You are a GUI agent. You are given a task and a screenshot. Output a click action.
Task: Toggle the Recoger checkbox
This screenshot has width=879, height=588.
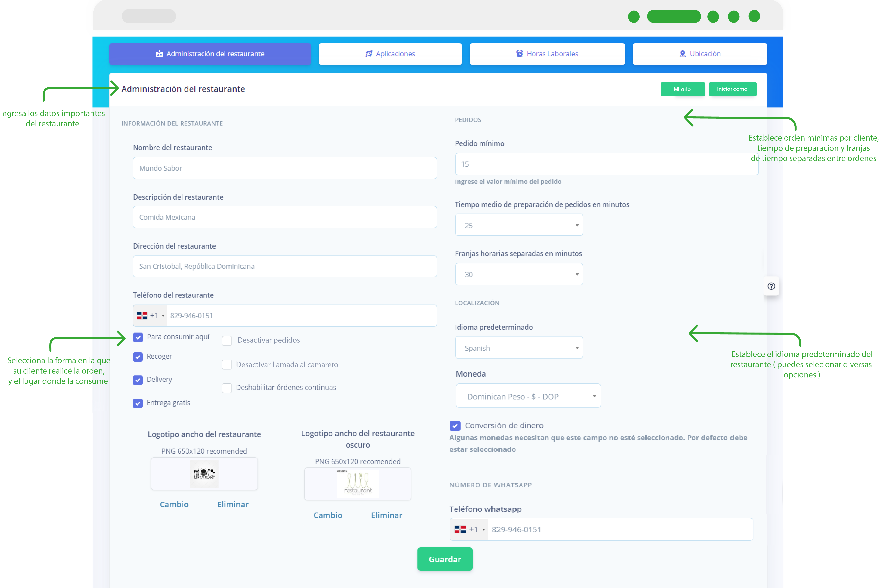(x=138, y=357)
